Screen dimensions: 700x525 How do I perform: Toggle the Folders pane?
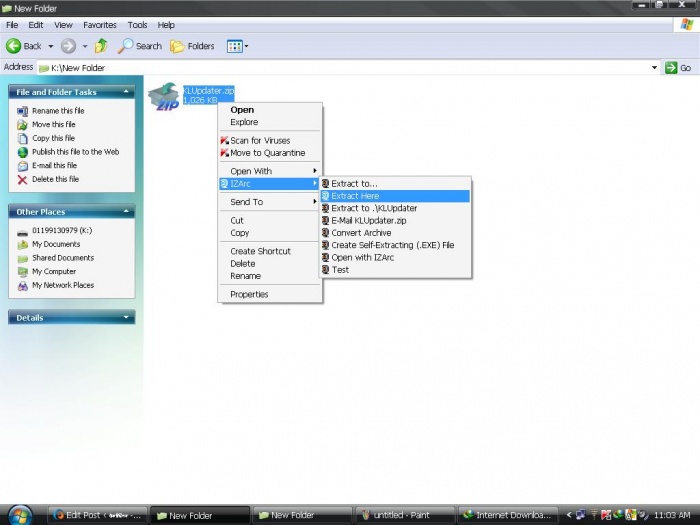click(x=192, y=46)
